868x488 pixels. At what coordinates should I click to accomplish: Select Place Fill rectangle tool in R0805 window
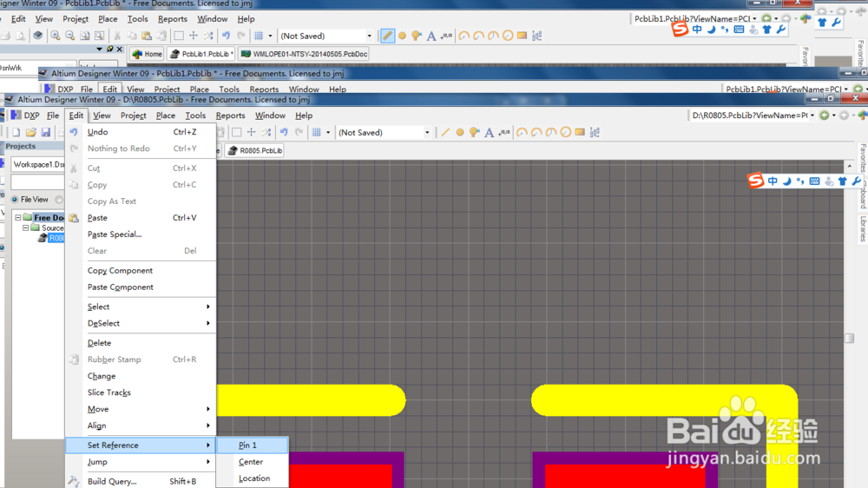pyautogui.click(x=580, y=132)
